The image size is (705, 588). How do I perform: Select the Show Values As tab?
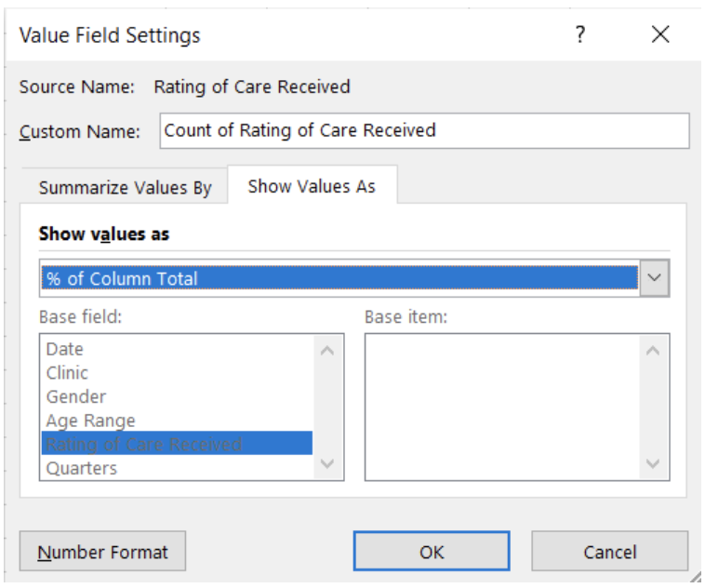click(312, 186)
